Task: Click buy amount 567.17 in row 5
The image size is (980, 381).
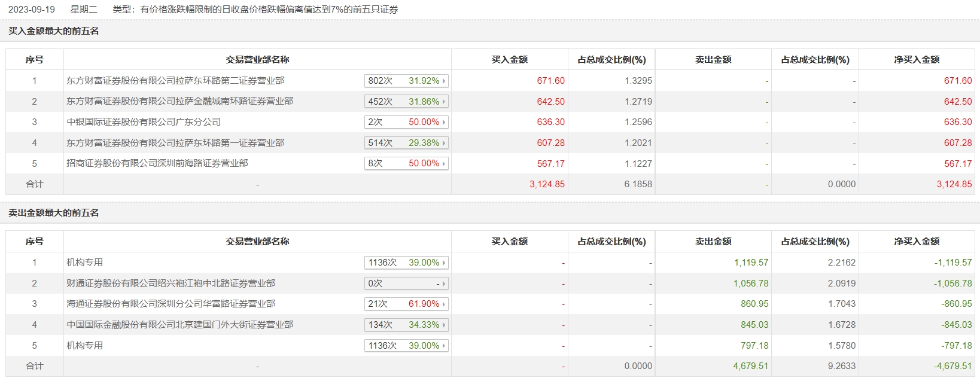Action: (x=550, y=164)
